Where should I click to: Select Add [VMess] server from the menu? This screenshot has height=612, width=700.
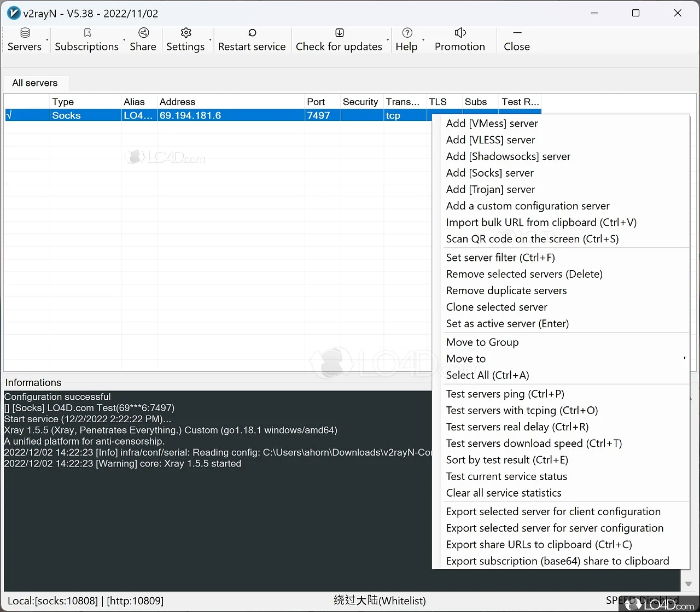(x=491, y=123)
